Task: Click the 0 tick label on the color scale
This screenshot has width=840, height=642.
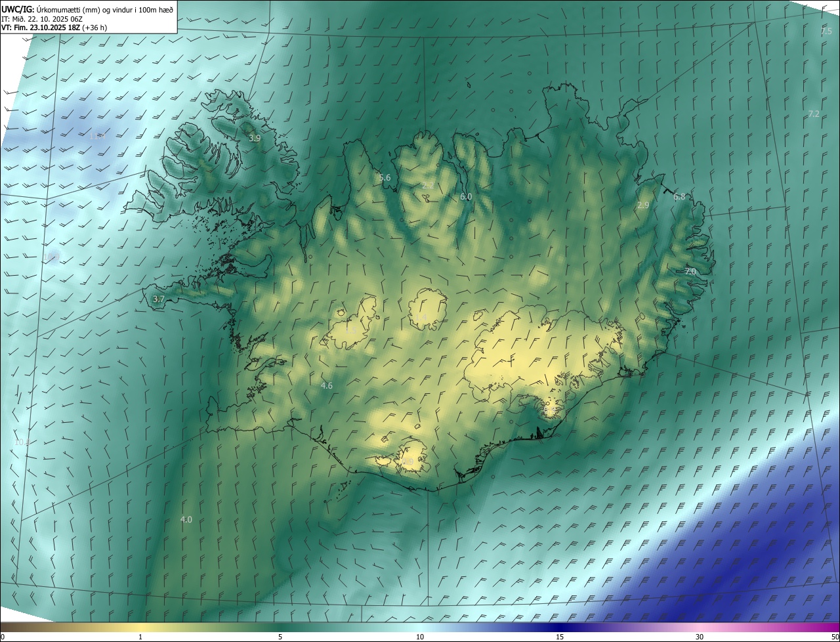Action: coord(3,637)
